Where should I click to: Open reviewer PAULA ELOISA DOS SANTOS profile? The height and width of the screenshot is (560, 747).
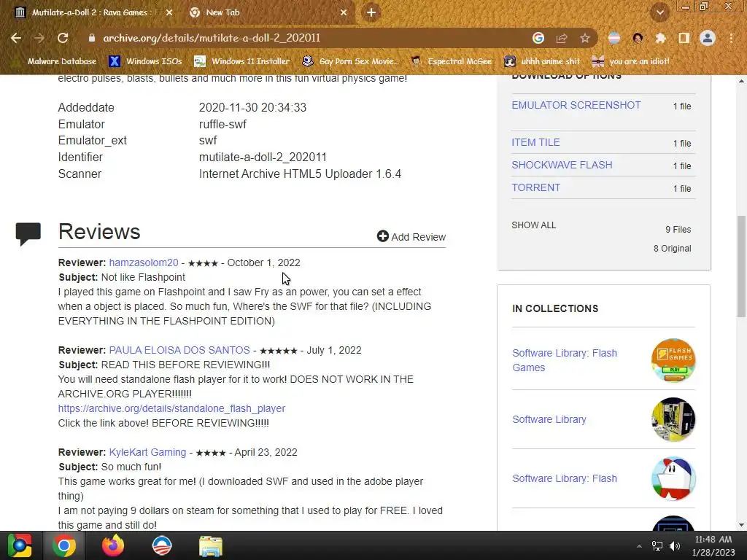pos(179,351)
